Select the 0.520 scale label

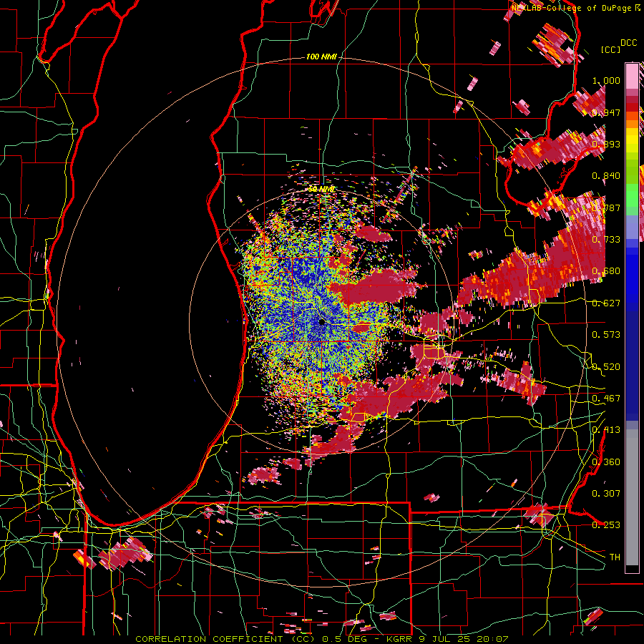pos(606,366)
